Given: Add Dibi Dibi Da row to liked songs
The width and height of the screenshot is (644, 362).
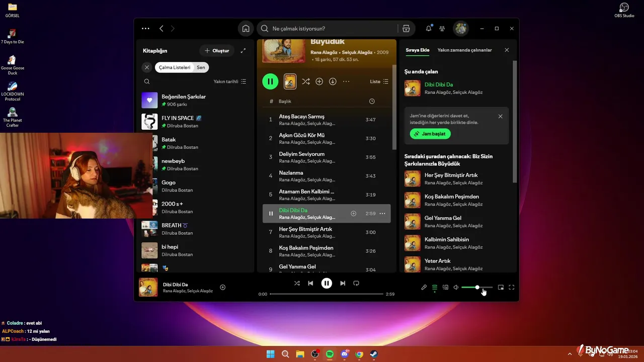Looking at the screenshot, I should (x=353, y=214).
